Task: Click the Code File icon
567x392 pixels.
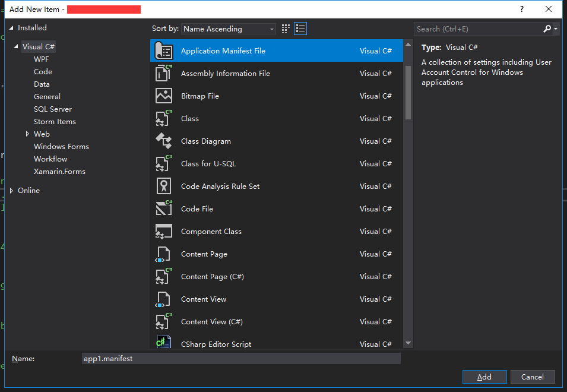Action: click(164, 208)
